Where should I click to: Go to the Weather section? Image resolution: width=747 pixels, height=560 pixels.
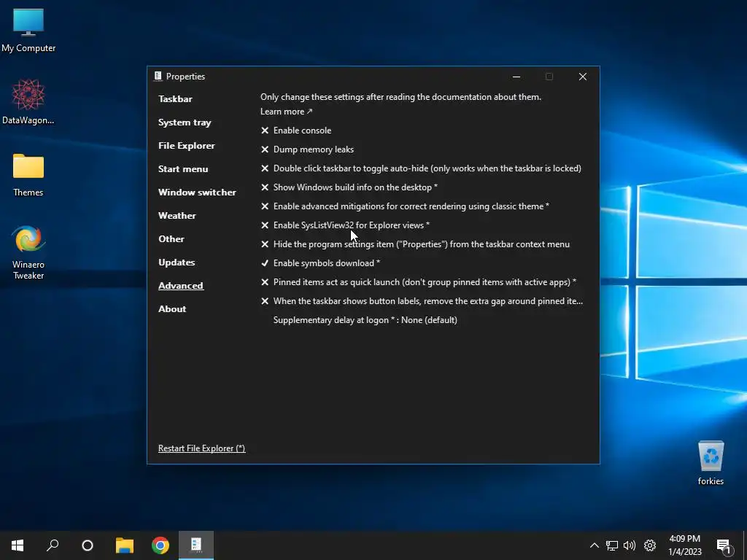point(177,216)
